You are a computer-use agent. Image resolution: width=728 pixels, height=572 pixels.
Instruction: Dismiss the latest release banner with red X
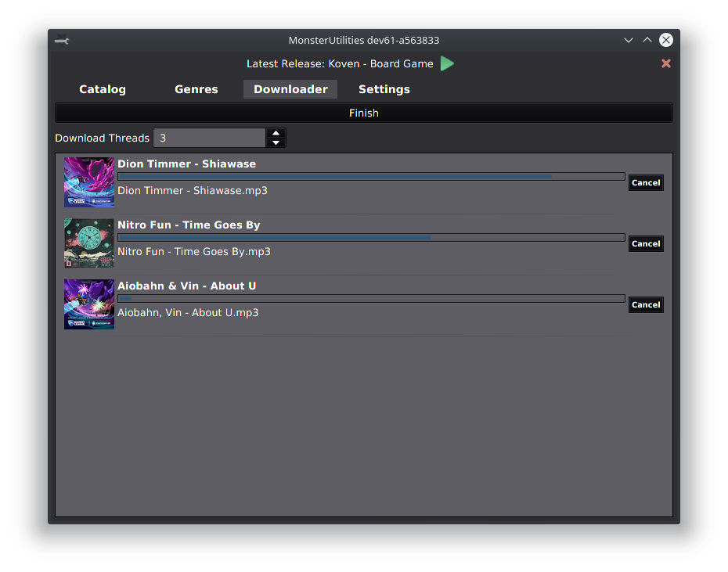(x=666, y=63)
